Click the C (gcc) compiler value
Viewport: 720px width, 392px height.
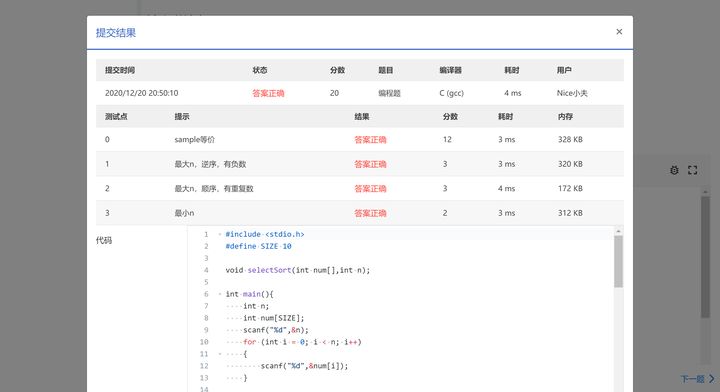[x=451, y=93]
